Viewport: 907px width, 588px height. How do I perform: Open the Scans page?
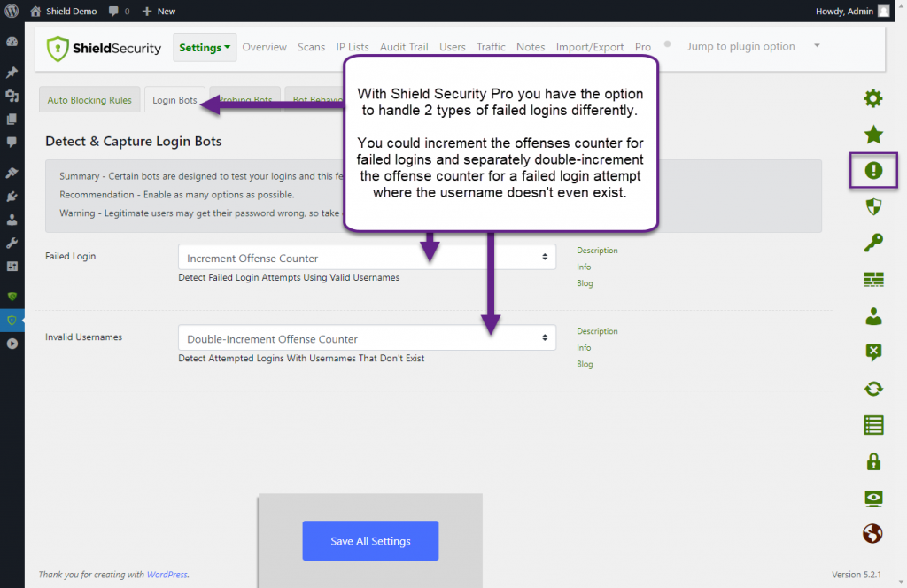311,47
